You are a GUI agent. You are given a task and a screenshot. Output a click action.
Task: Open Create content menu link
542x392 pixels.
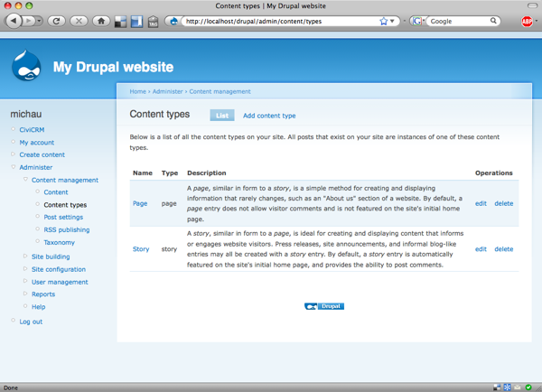click(42, 154)
